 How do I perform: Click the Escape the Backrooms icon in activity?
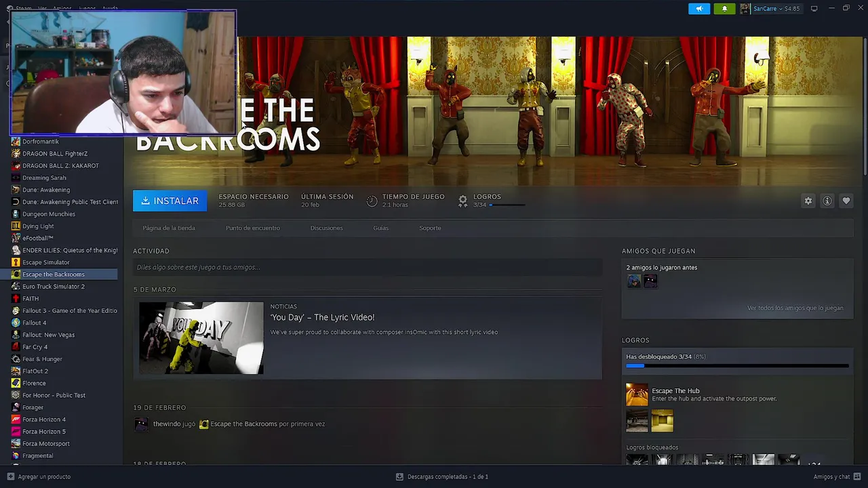click(203, 424)
